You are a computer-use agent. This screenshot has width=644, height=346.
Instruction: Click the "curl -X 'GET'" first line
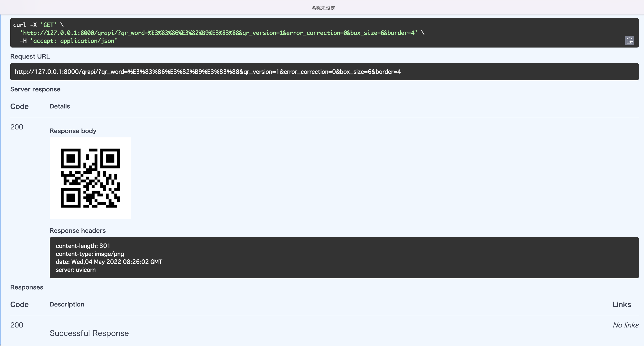click(x=38, y=25)
